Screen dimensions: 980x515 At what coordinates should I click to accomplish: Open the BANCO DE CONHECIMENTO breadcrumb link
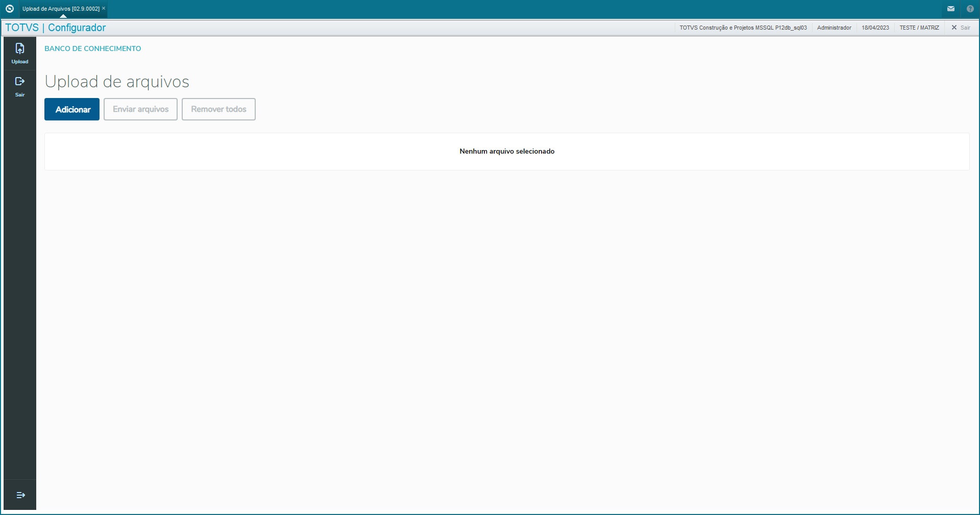click(93, 48)
